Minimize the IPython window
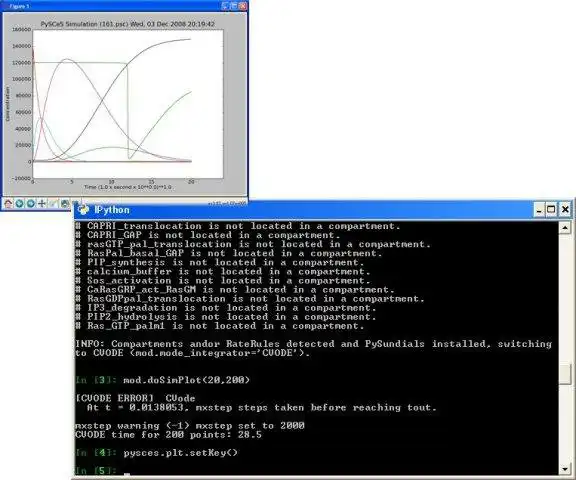This screenshot has width=576, height=480. (x=539, y=210)
